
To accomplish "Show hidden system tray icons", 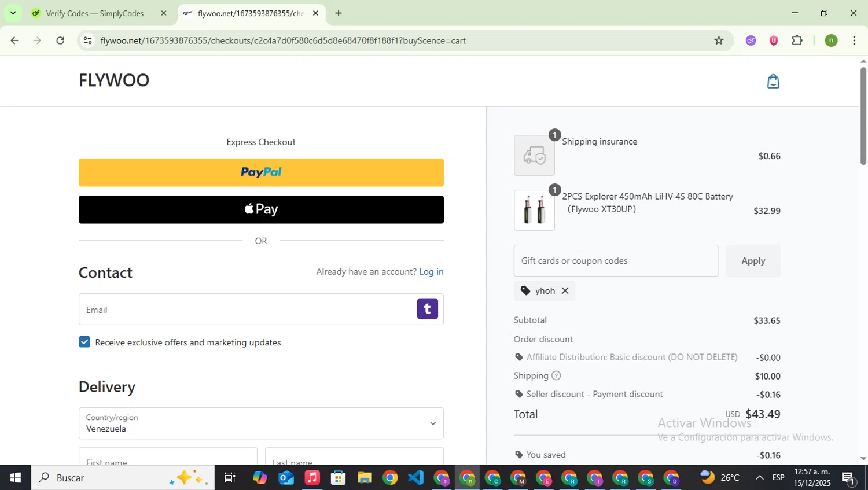I will (759, 478).
